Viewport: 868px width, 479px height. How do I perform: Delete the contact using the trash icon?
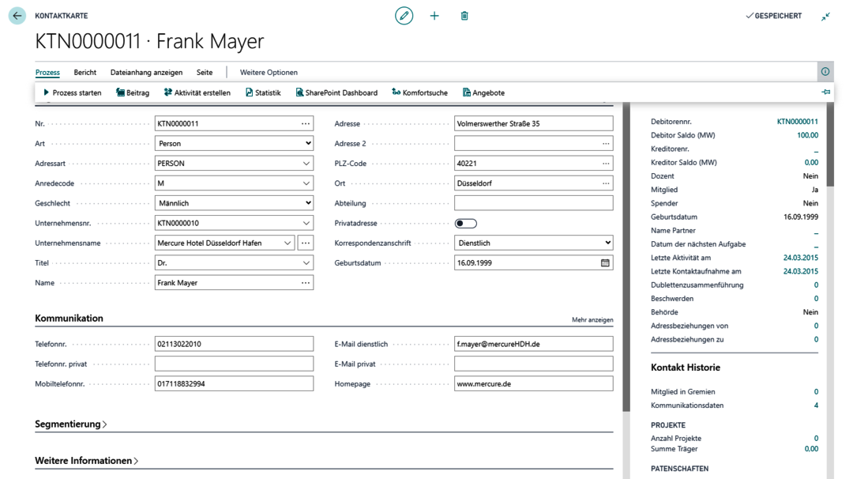[x=464, y=15]
